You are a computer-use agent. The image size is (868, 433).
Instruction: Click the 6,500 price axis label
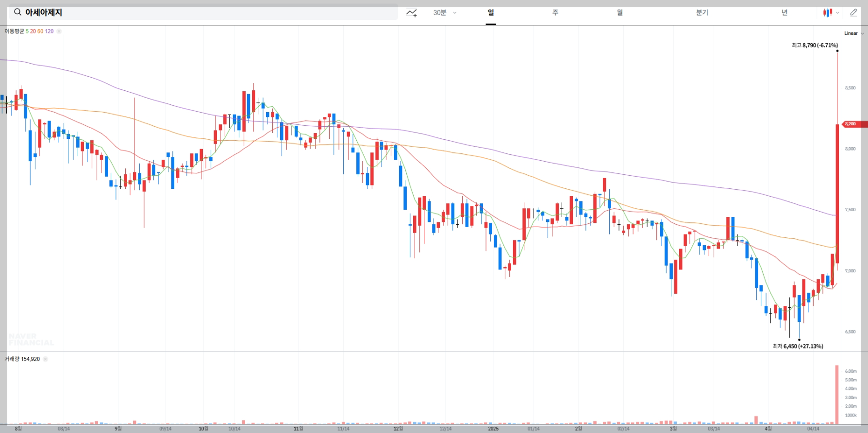point(850,332)
